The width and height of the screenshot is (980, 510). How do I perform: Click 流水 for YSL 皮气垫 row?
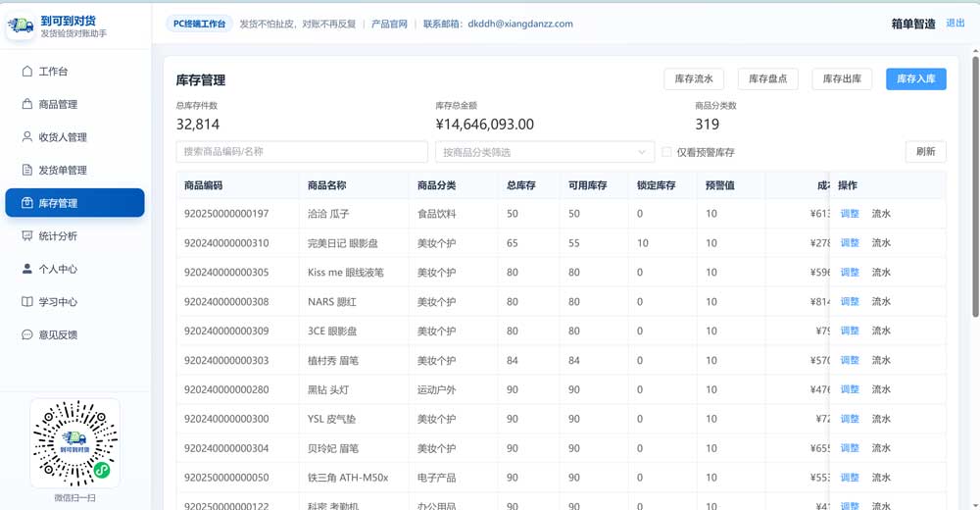click(x=881, y=419)
